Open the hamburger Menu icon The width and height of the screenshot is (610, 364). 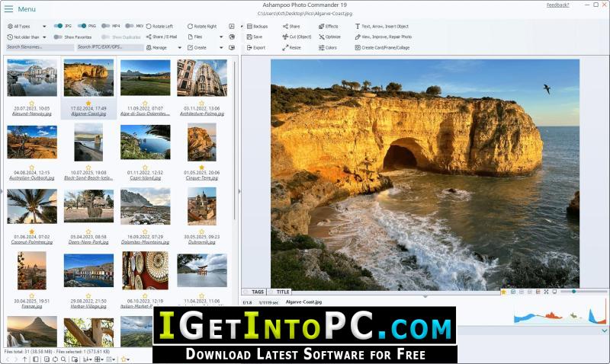8,8
